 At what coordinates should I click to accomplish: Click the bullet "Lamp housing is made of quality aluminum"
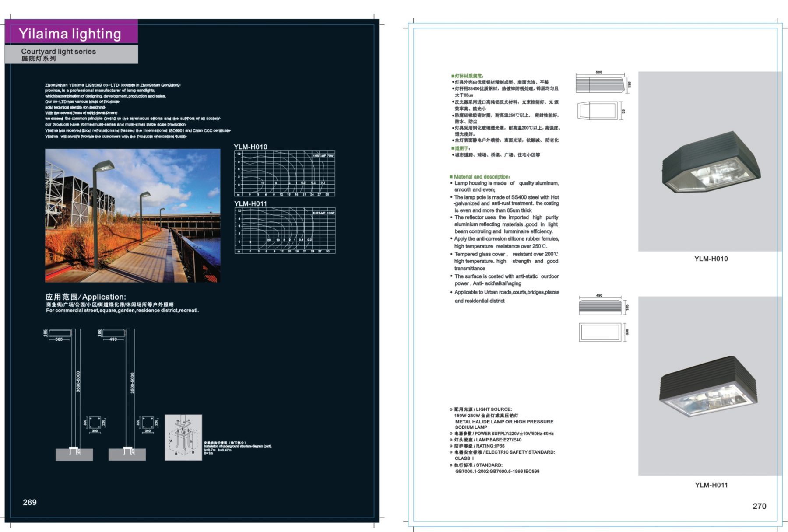point(505,186)
